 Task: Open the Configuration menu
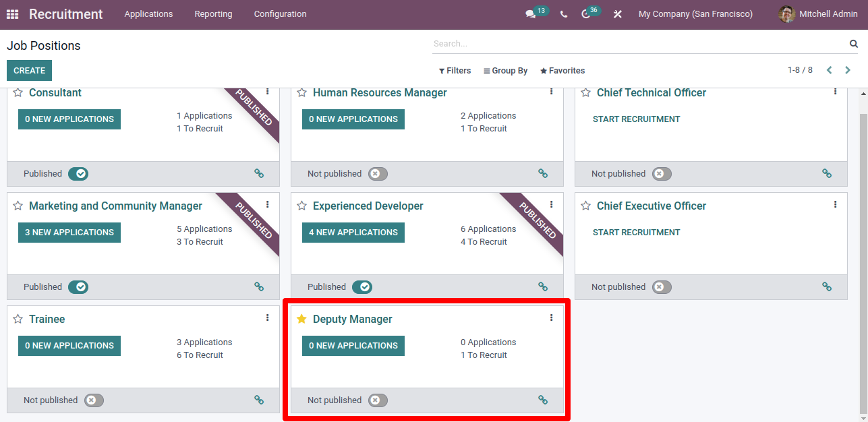point(280,14)
